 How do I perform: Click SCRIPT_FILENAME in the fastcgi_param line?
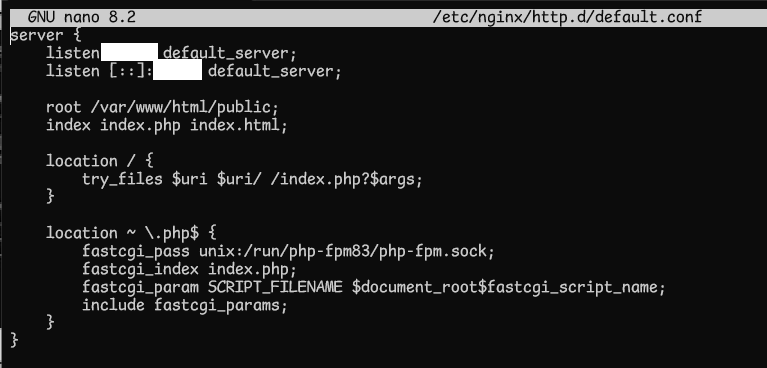[275, 287]
